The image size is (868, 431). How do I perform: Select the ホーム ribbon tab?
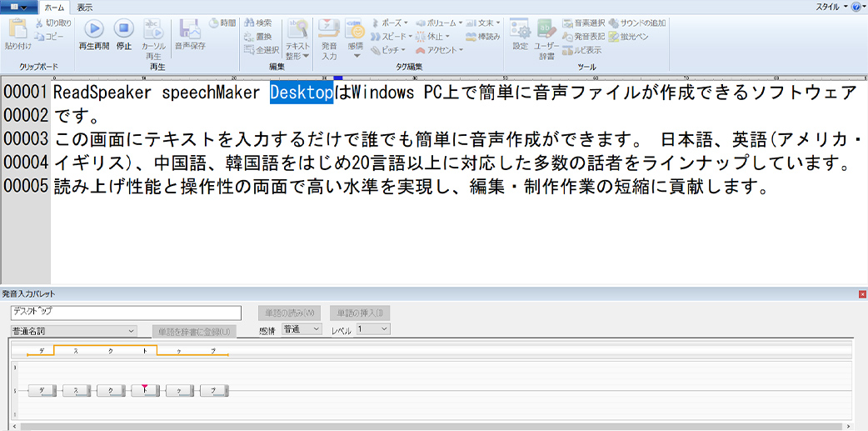tap(53, 7)
